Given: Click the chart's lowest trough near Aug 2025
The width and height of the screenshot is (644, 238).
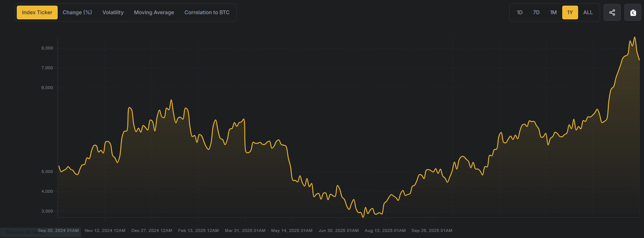Looking at the screenshot, I should point(363,217).
